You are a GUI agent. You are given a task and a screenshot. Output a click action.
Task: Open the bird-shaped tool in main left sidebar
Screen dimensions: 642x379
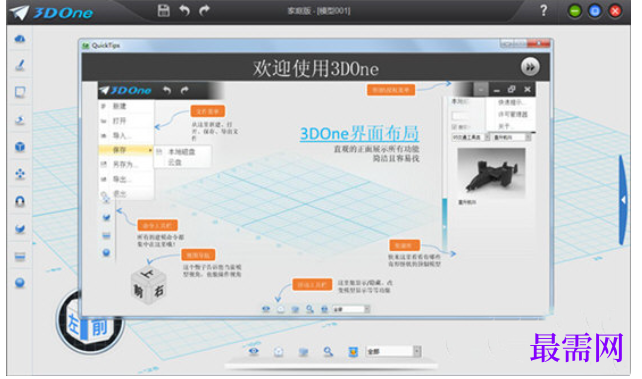(20, 228)
